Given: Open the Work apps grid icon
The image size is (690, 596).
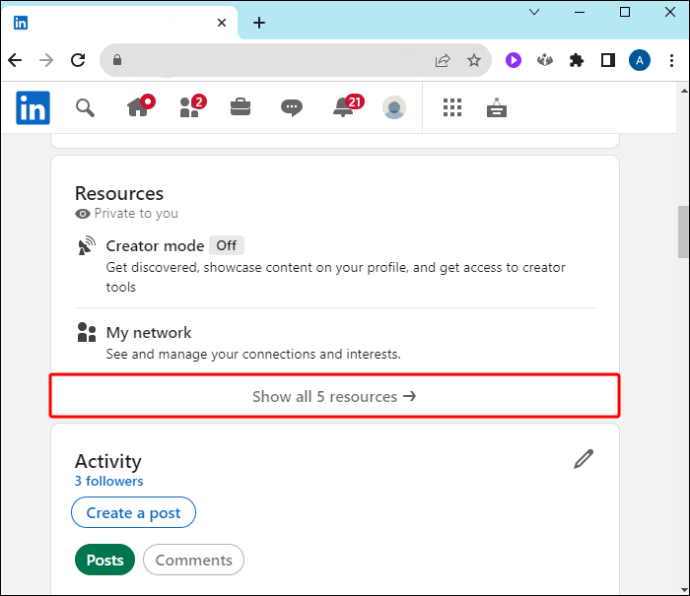Looking at the screenshot, I should coord(452,107).
